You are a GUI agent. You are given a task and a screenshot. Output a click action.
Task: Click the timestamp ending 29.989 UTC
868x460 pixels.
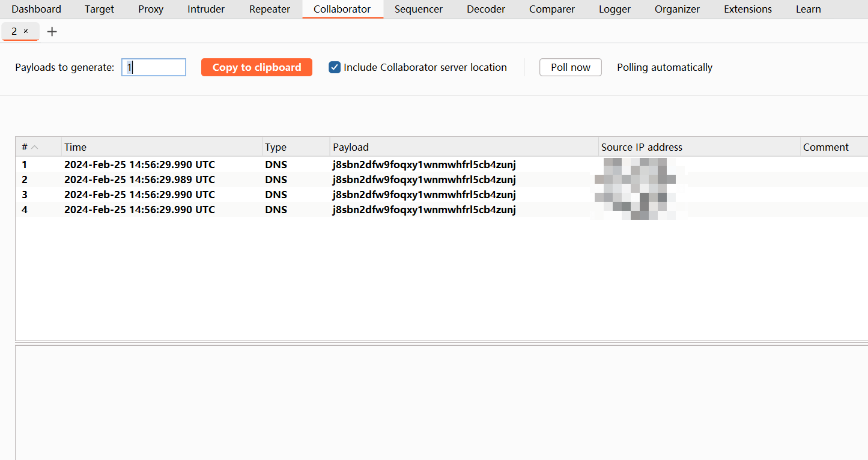coord(139,180)
